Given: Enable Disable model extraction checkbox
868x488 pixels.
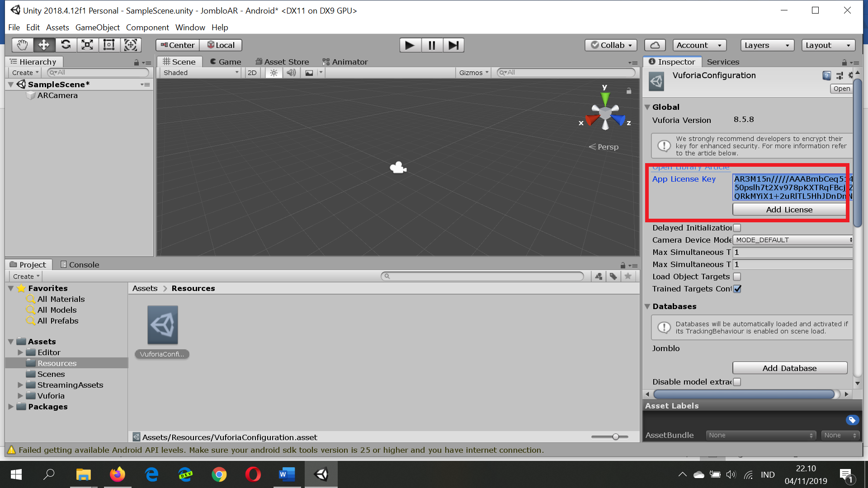Looking at the screenshot, I should point(737,382).
